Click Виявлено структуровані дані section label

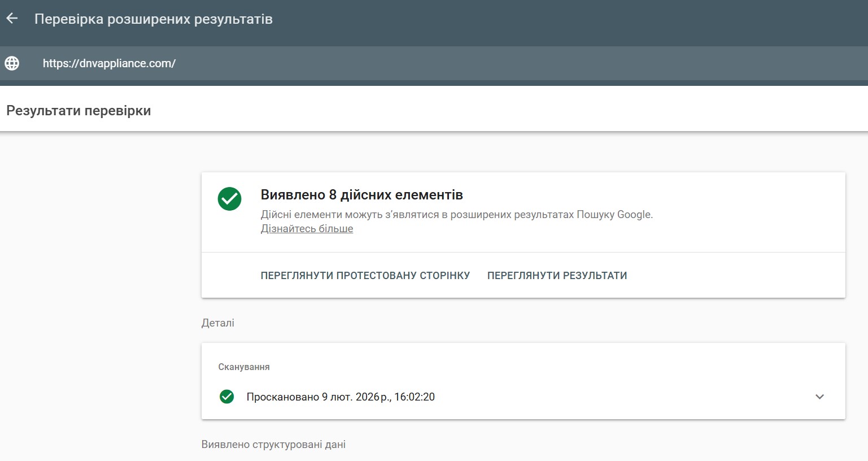click(x=273, y=445)
